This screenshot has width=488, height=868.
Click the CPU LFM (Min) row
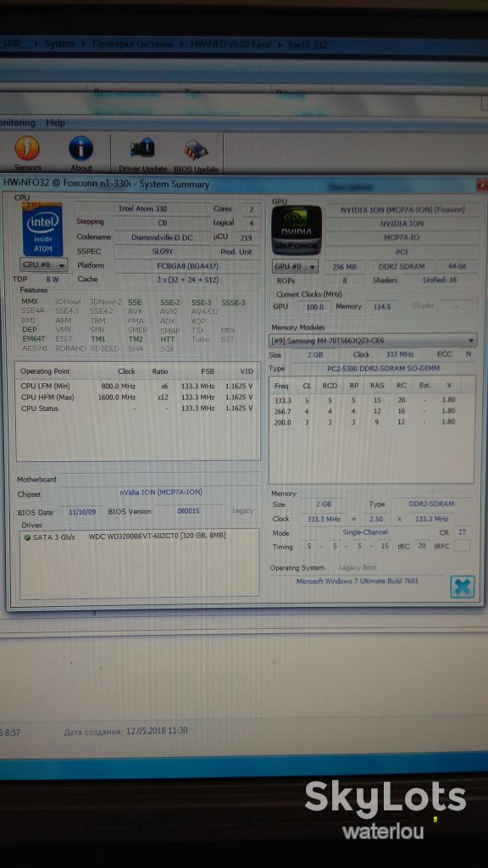pyautogui.click(x=136, y=386)
